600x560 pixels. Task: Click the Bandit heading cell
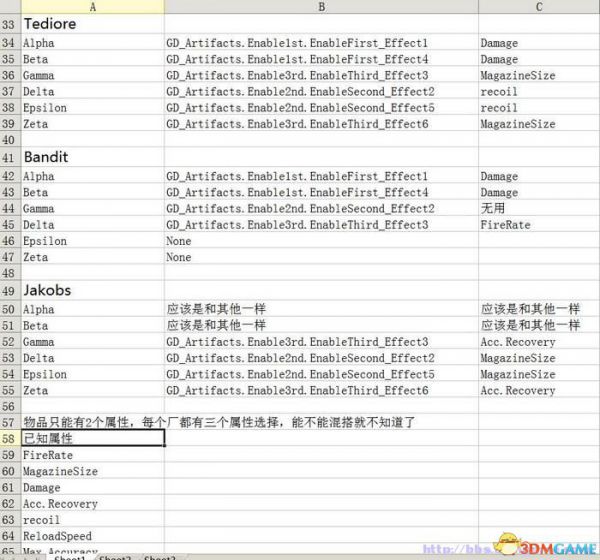coord(93,157)
